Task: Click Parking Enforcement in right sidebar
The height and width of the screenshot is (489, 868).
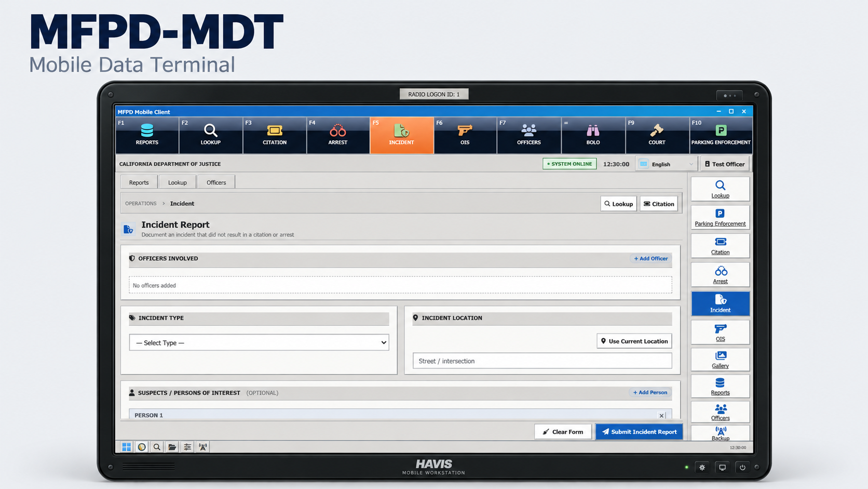Action: 720,217
